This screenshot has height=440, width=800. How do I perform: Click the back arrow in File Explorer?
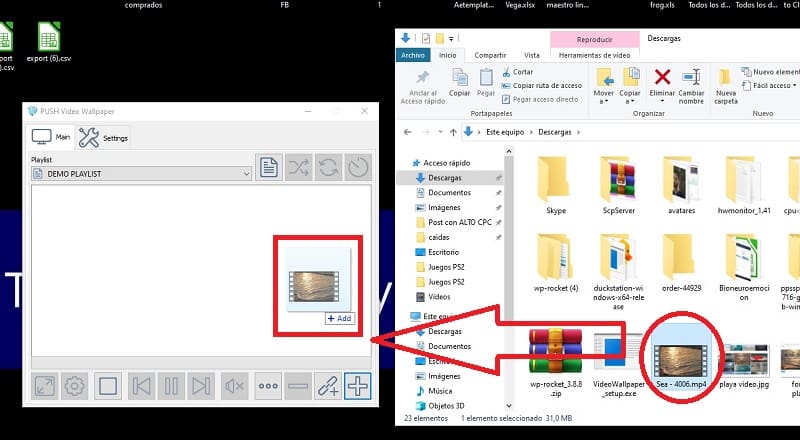(x=407, y=132)
